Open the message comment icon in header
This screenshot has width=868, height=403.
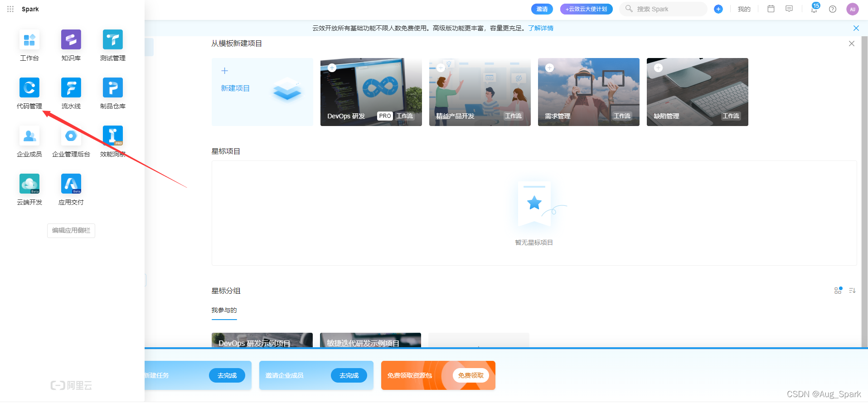789,9
